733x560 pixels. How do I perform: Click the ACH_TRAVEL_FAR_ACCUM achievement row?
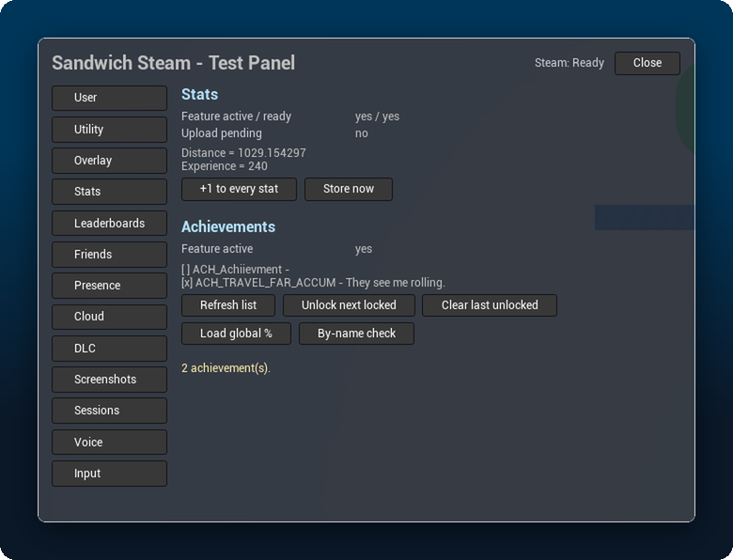tap(313, 283)
